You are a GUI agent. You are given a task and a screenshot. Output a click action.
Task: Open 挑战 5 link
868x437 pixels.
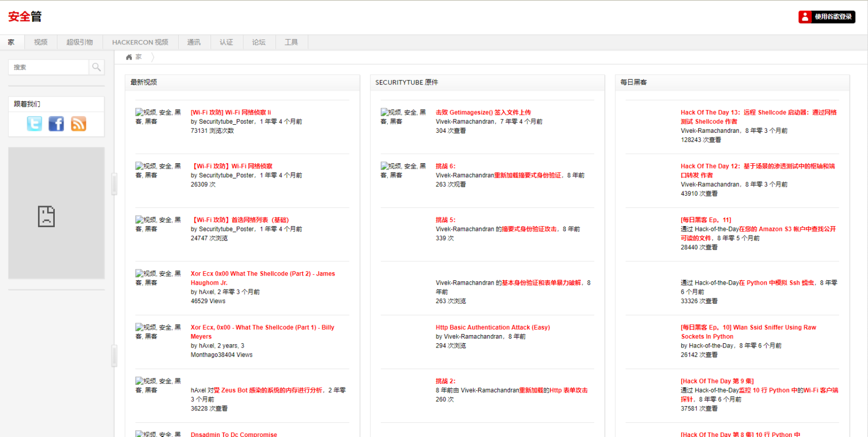pyautogui.click(x=445, y=220)
